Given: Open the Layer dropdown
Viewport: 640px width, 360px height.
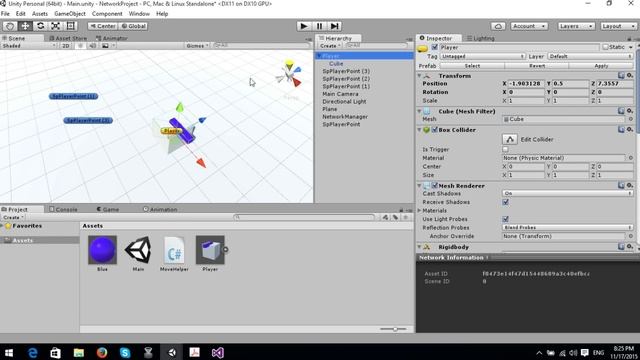Looking at the screenshot, I should (590, 56).
